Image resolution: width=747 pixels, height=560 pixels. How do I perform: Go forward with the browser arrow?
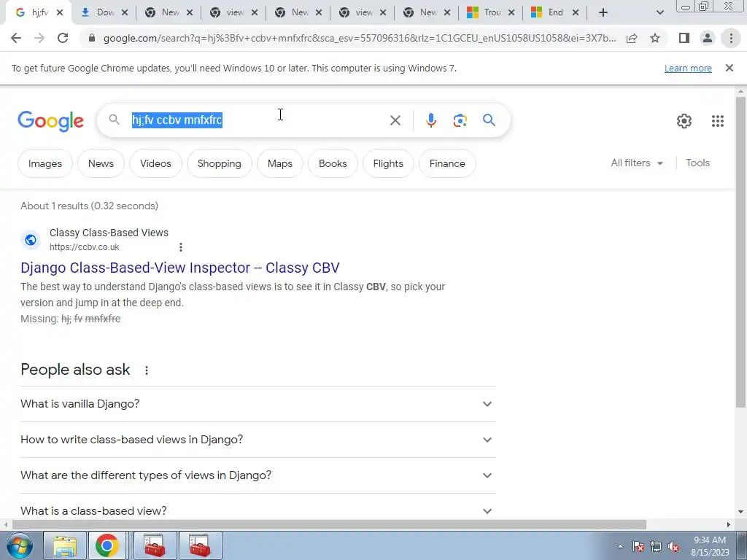click(x=39, y=38)
